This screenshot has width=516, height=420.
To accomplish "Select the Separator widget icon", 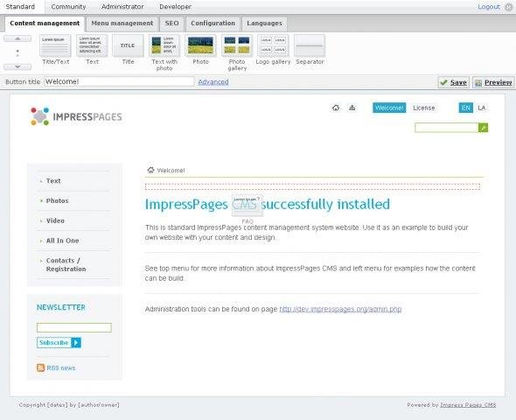I will (x=310, y=45).
